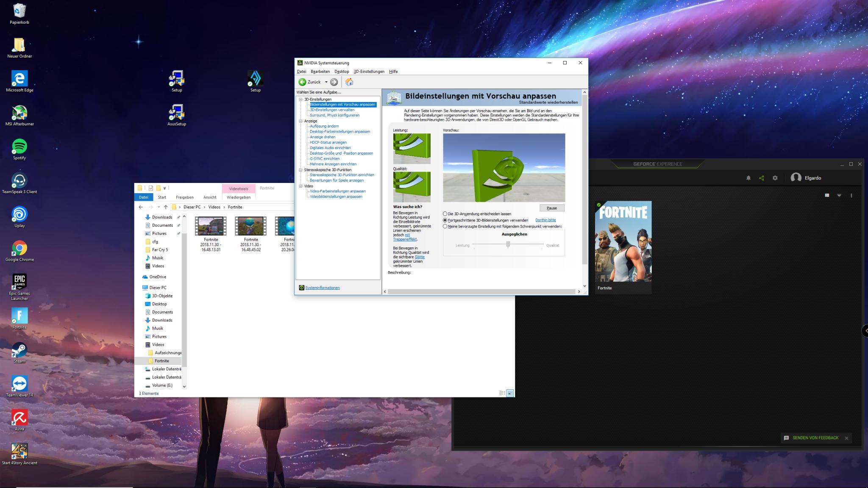Viewport: 868px width, 488px height.
Task: Click the green Zurück back arrow
Action: (x=302, y=82)
